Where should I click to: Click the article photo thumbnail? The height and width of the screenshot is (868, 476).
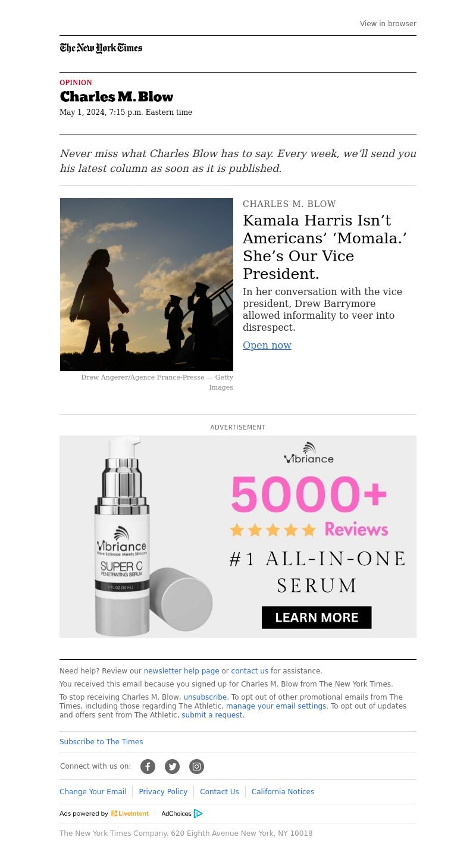click(x=146, y=284)
